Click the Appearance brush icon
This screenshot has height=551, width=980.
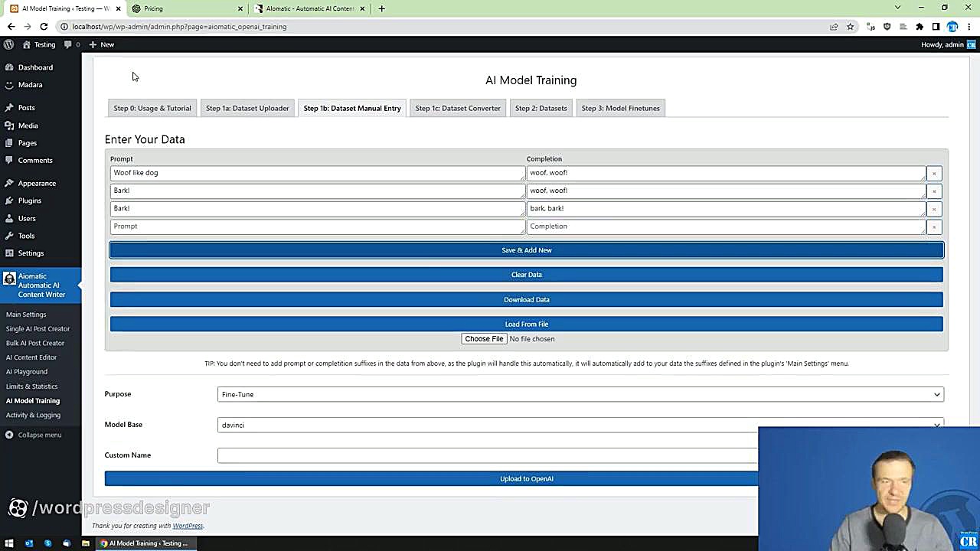coord(9,184)
